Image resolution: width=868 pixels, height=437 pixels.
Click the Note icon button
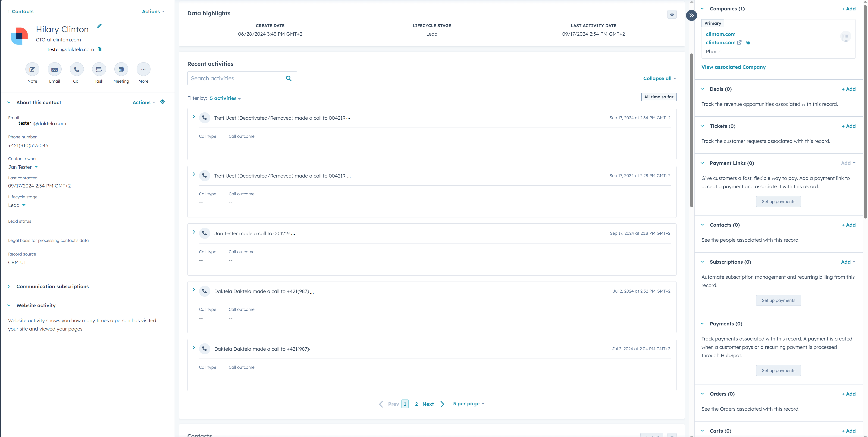(x=32, y=69)
